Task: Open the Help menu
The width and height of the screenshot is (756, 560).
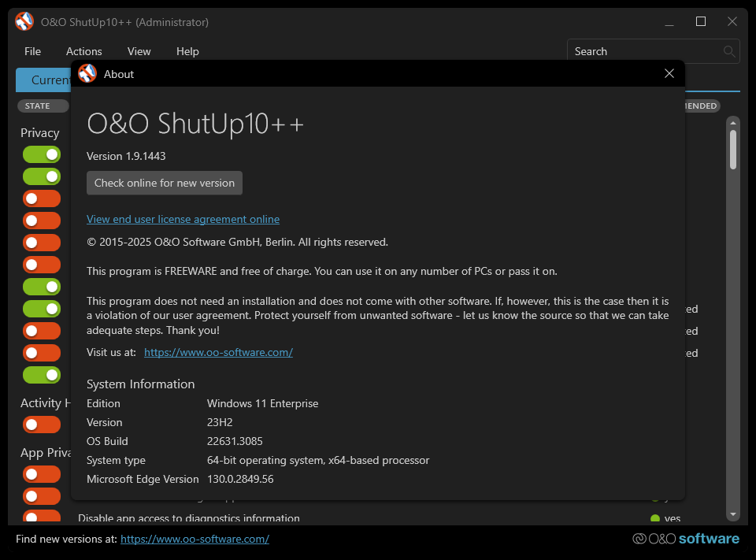Action: 187,51
